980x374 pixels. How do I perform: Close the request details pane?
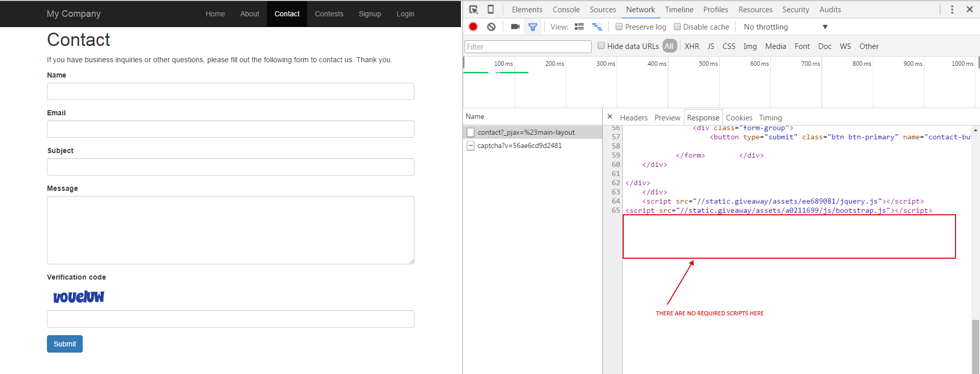609,116
